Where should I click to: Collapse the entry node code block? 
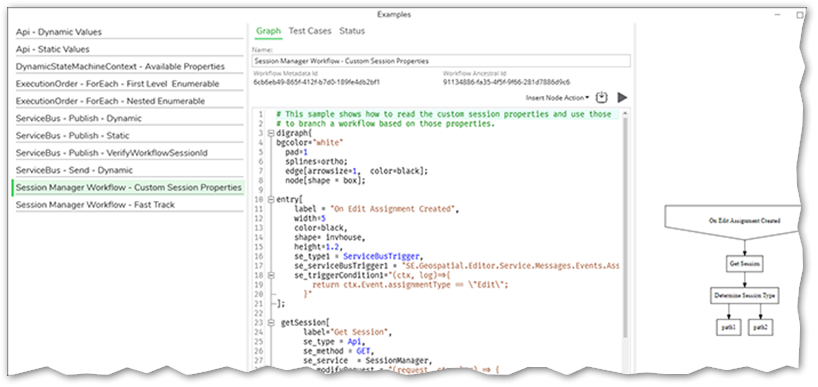pyautogui.click(x=271, y=200)
